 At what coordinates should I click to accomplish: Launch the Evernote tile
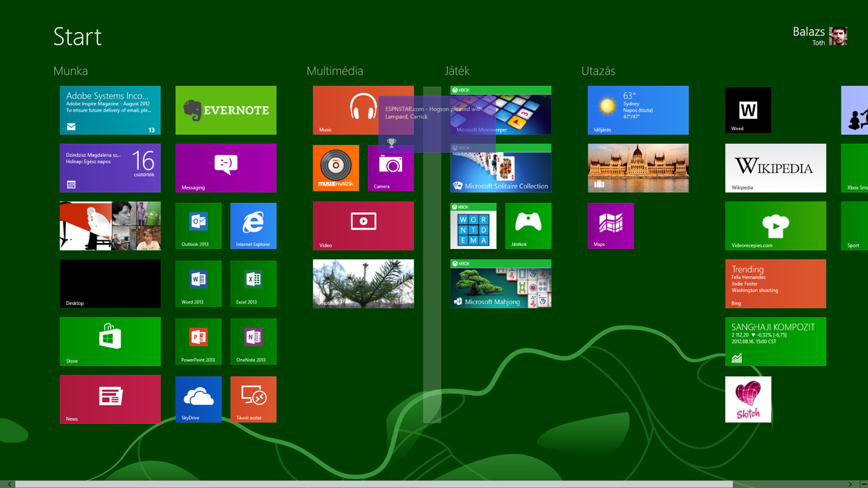point(226,110)
